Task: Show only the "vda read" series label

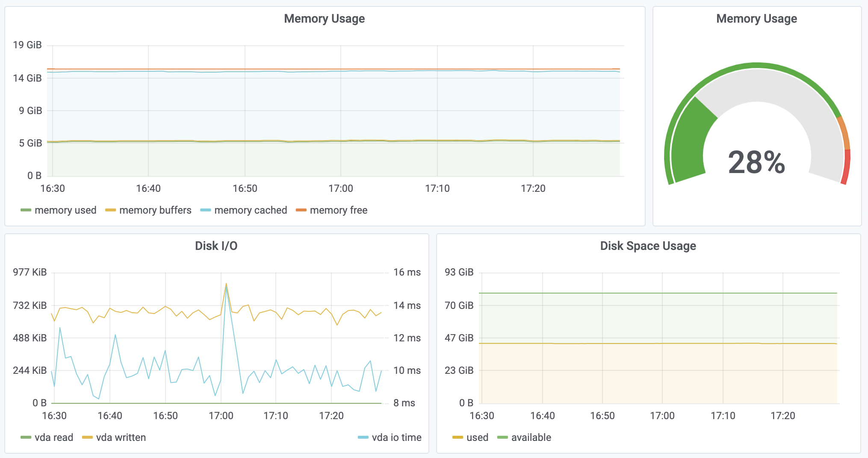Action: pos(54,437)
